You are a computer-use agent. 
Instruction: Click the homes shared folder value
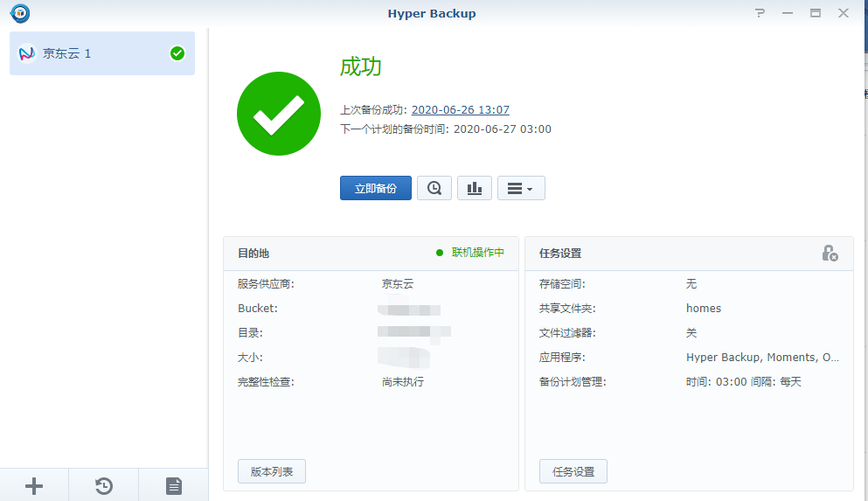[704, 309]
